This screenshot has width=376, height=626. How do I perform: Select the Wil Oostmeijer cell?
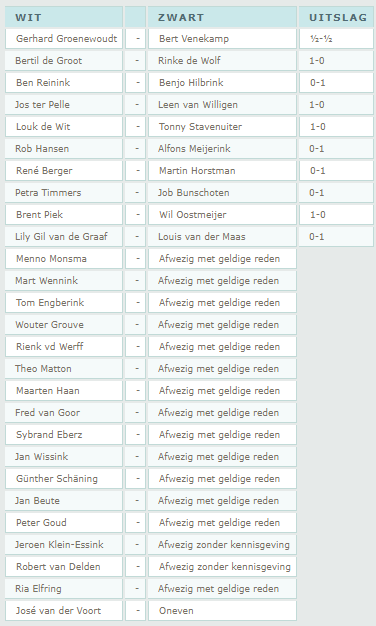[222, 214]
